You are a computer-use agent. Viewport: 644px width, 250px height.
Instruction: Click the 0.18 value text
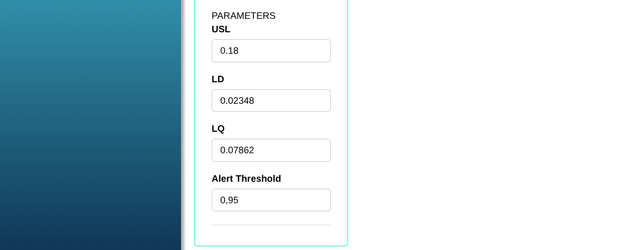pos(229,51)
